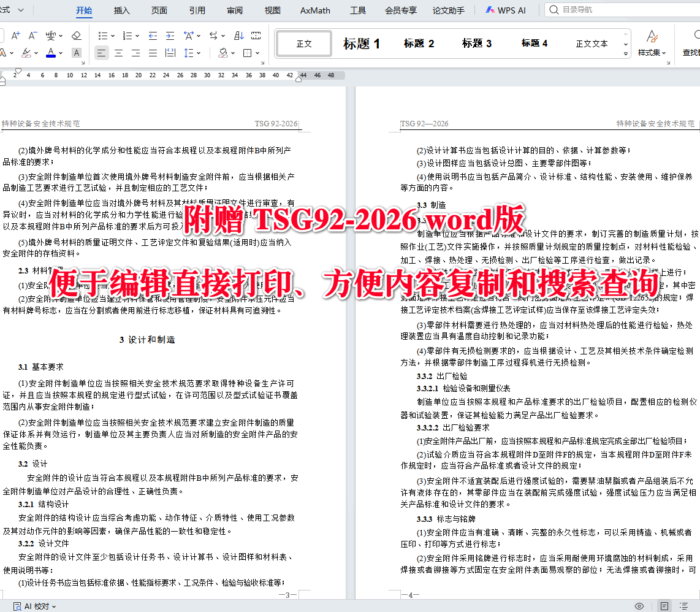This screenshot has height=612, width=700.
Task: Pick a color from the font color swatch
Action: click(51, 52)
